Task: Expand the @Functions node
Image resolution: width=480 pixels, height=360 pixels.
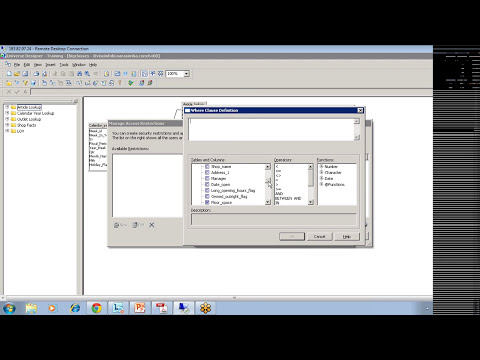Action: pos(321,184)
